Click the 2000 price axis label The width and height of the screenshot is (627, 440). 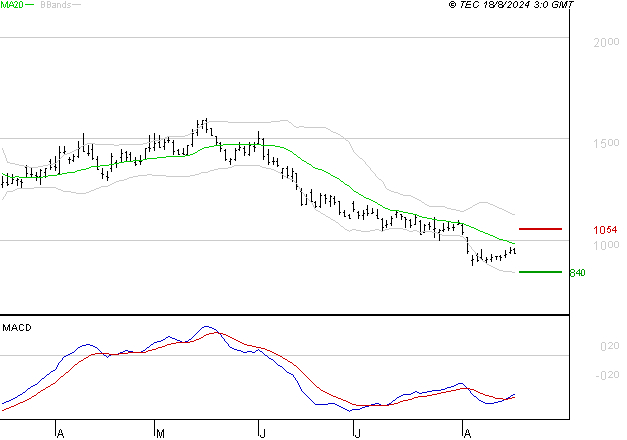tap(606, 42)
